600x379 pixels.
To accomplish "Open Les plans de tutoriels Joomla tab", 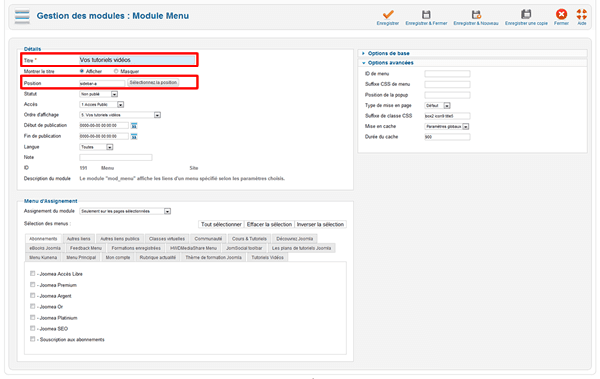I will pyautogui.click(x=302, y=248).
